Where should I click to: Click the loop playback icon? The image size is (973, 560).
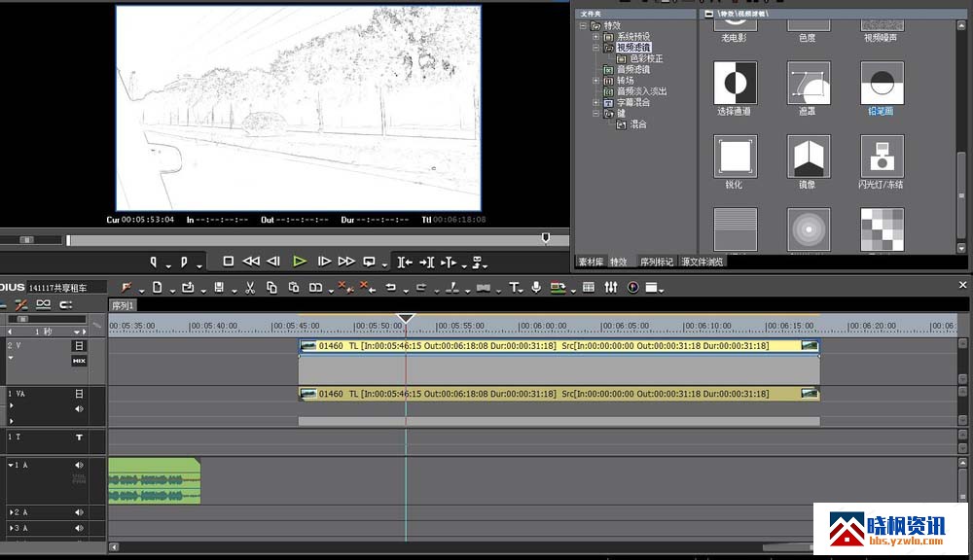click(x=369, y=262)
